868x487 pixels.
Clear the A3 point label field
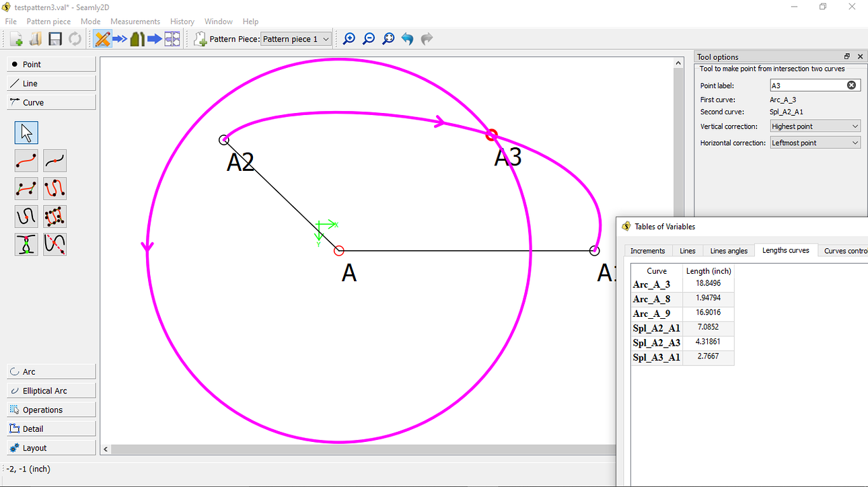coord(852,85)
